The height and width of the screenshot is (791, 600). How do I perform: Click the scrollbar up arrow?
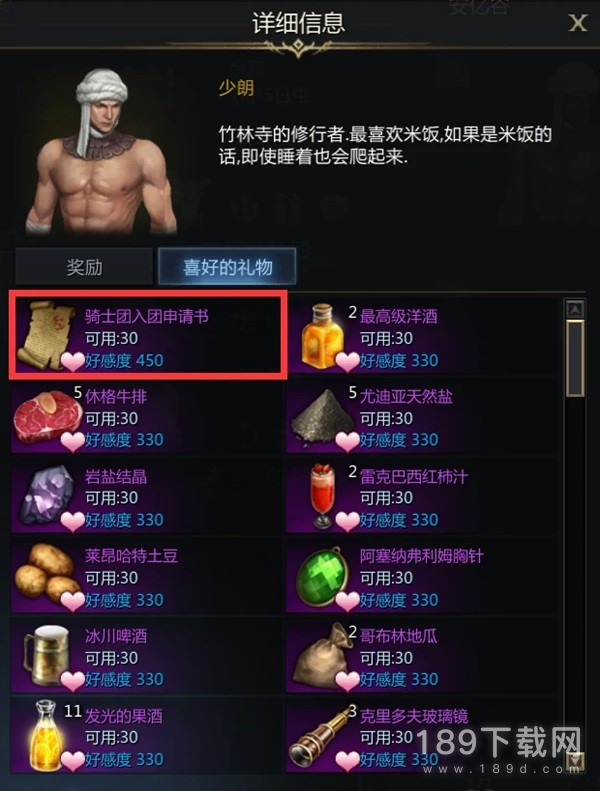click(x=575, y=309)
